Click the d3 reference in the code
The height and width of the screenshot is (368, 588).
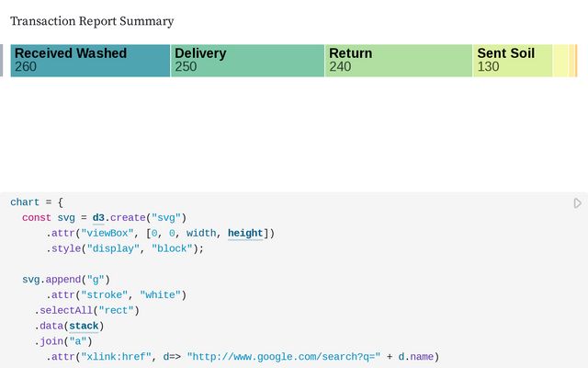pos(98,218)
